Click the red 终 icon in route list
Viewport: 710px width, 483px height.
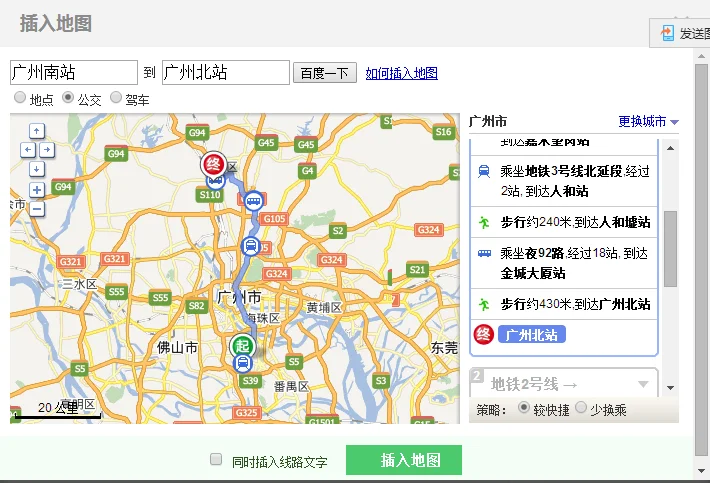click(483, 335)
